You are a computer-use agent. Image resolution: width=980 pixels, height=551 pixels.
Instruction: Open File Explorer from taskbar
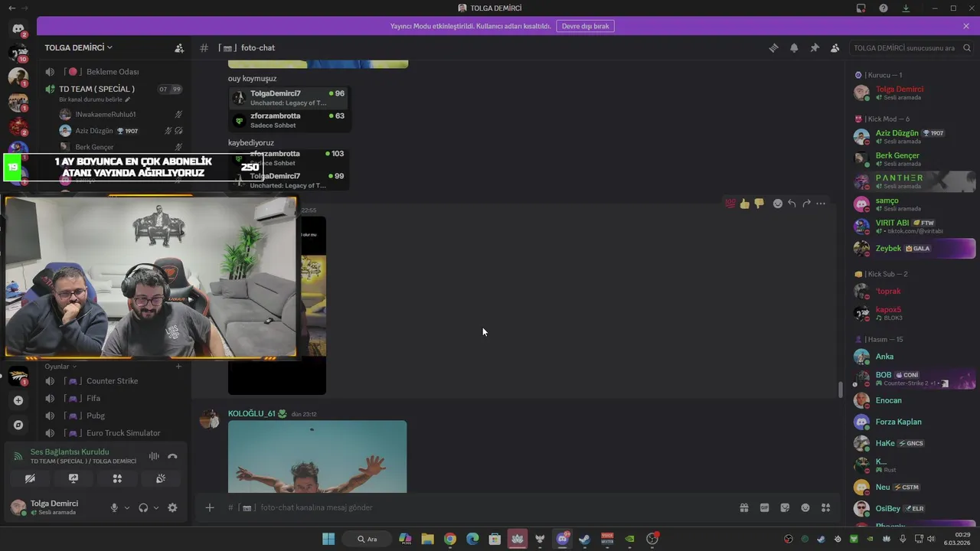[x=427, y=539]
